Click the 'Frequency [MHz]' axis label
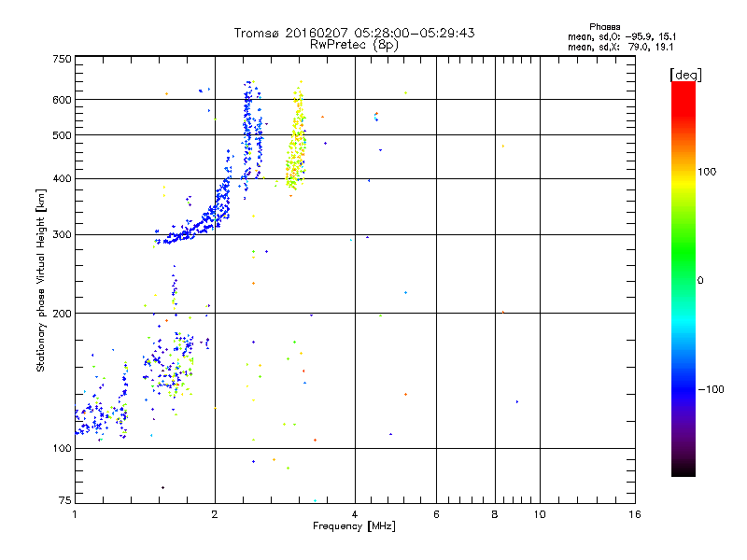This screenshot has height=560, width=747. point(354,526)
